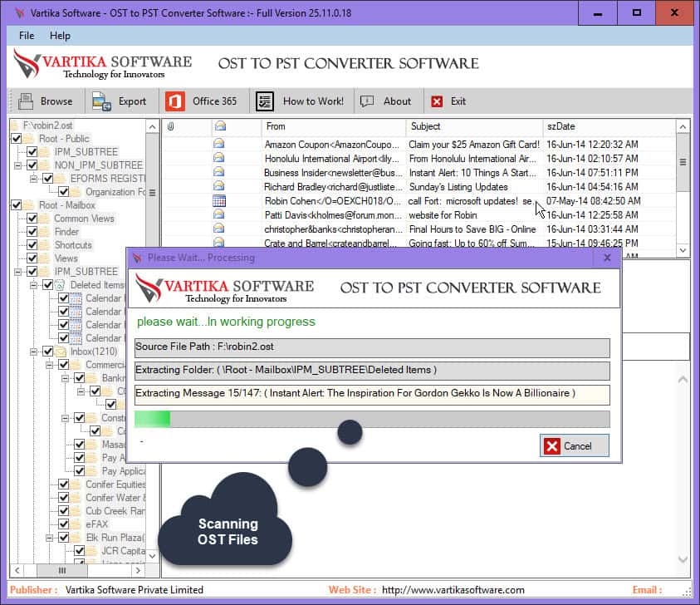This screenshot has width=700, height=605.
Task: Select the Organization Forms folder
Action: (115, 192)
